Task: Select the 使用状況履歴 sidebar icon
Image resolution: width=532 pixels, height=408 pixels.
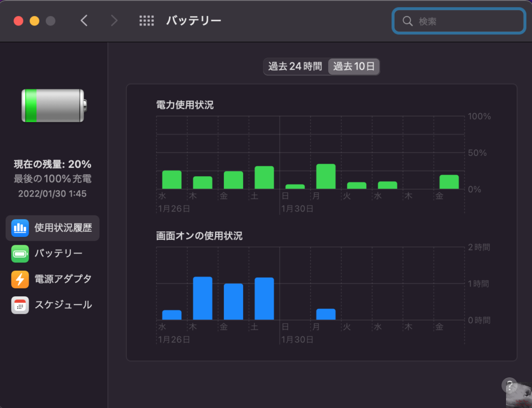Action: point(20,228)
